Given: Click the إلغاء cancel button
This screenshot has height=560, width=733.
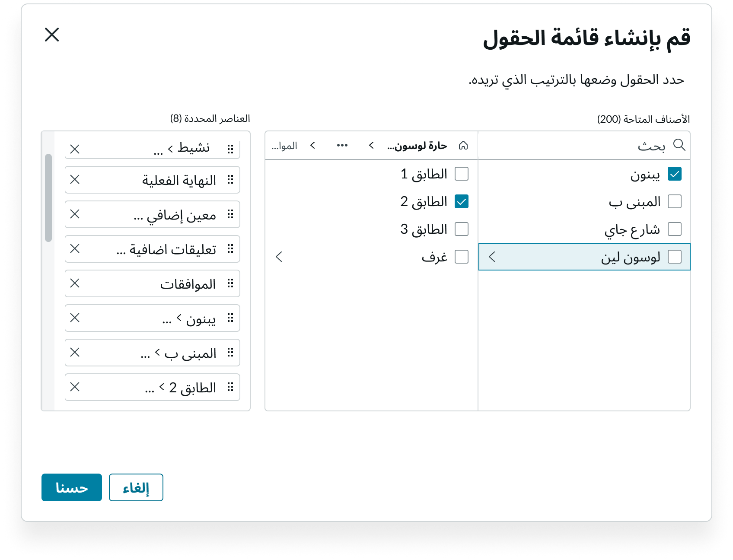Looking at the screenshot, I should [x=136, y=487].
